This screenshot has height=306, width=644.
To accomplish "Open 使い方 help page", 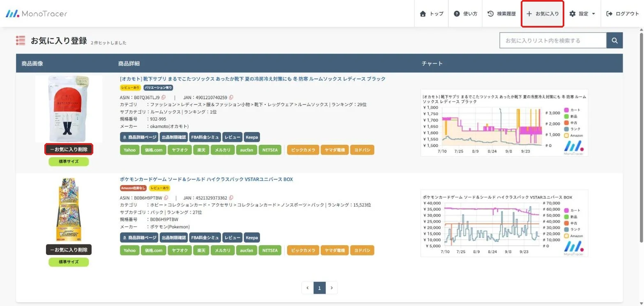I will point(465,14).
